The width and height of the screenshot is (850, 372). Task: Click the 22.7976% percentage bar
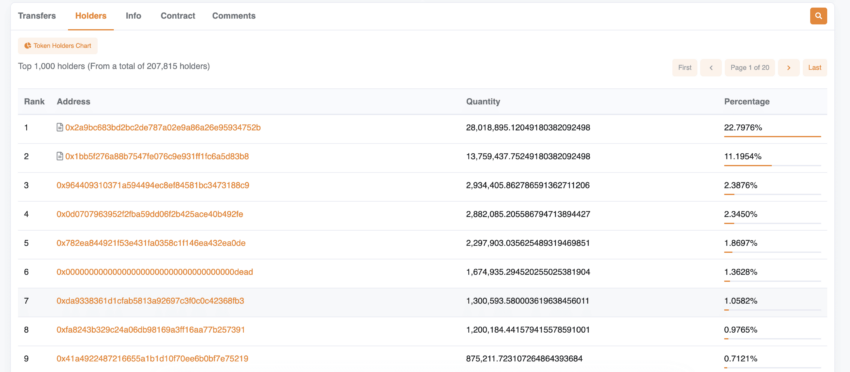tap(772, 137)
